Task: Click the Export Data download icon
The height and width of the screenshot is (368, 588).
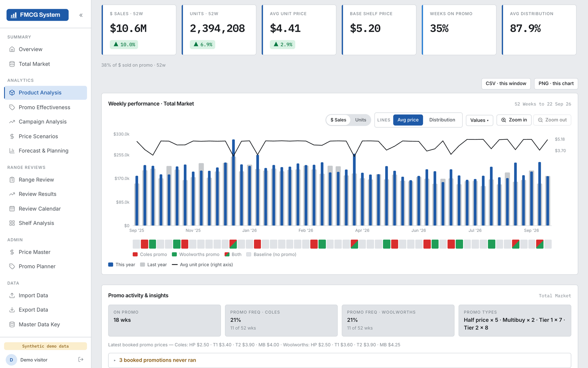Action: point(12,310)
